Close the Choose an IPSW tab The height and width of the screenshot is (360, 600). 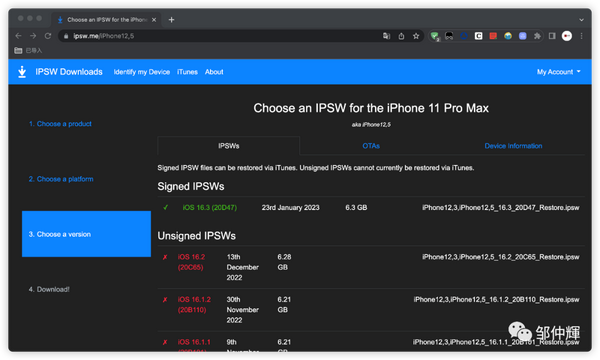154,20
